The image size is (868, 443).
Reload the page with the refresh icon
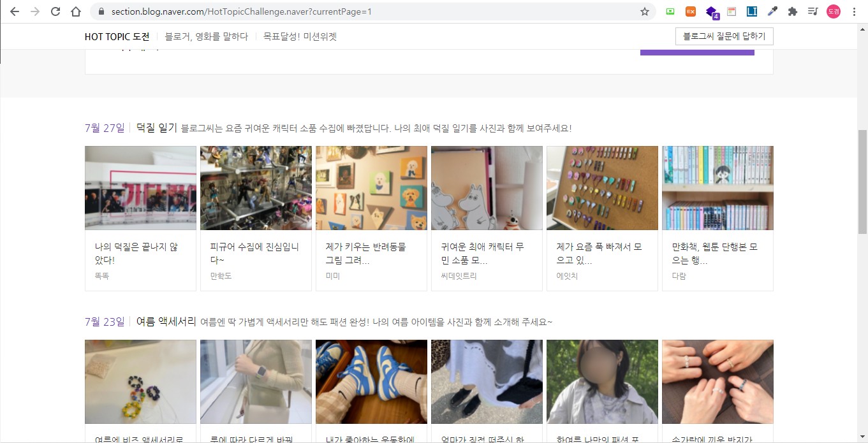pyautogui.click(x=55, y=11)
